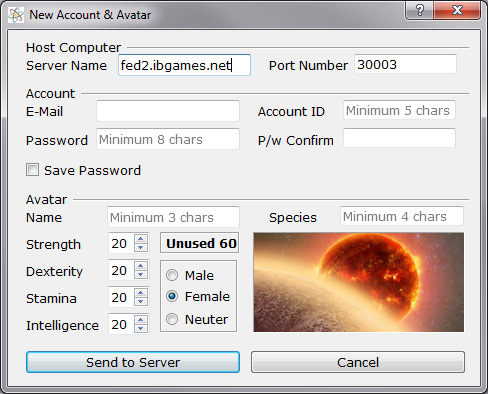Viewport: 488px width, 394px height.
Task: Close the New Account & Avatar dialog
Action: click(457, 10)
